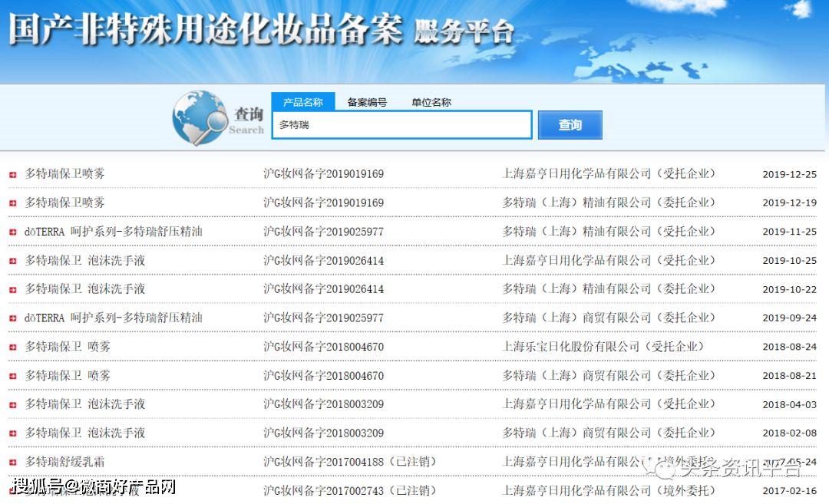
Task: Open dōTERRA 呵护系列 entry dated 2019-09-24
Action: tap(113, 318)
